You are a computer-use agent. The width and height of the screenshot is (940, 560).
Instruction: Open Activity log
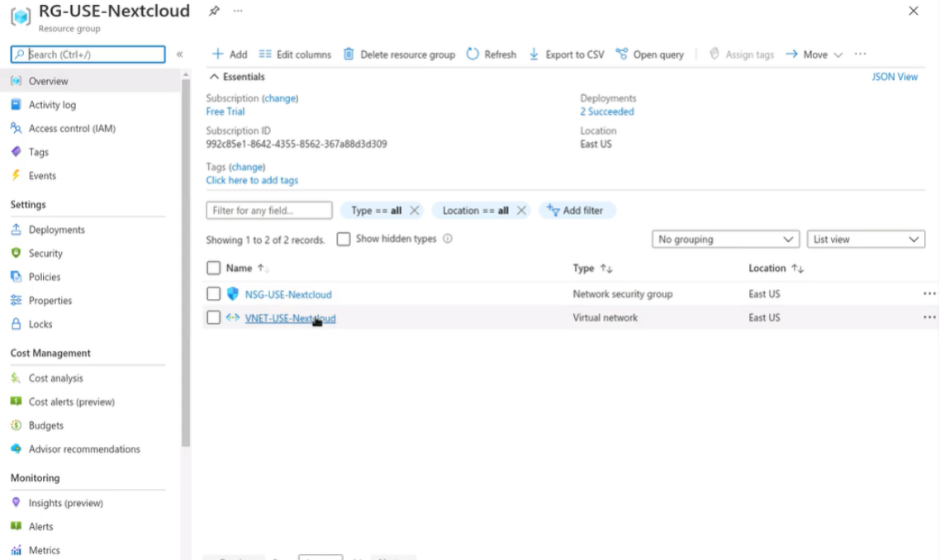point(52,105)
